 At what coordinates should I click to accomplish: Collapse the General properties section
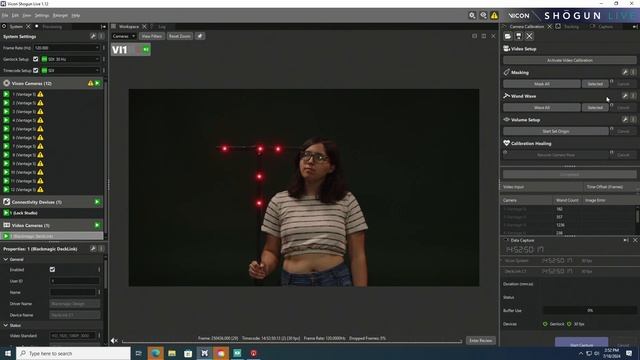pos(6,260)
